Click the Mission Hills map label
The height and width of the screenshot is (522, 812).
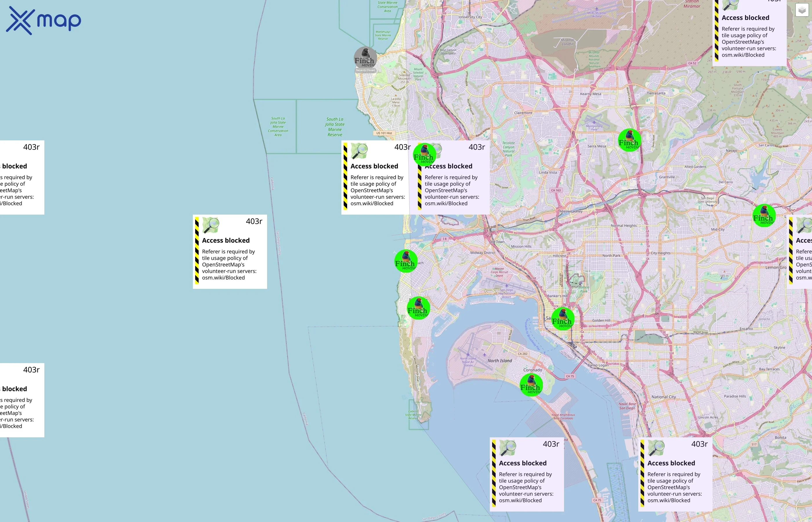click(521, 247)
